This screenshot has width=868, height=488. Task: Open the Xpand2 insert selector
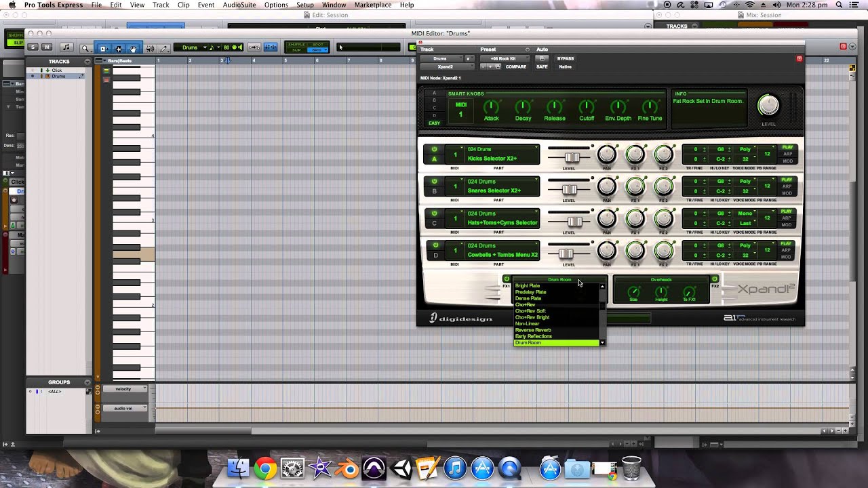point(446,67)
